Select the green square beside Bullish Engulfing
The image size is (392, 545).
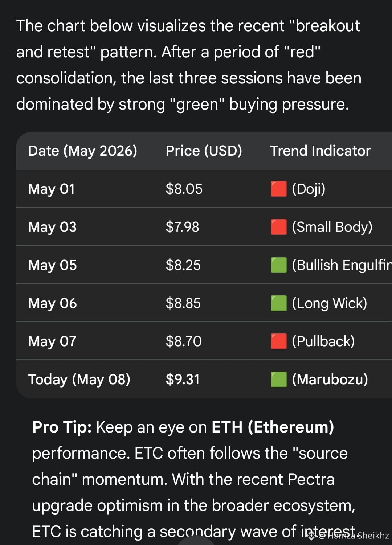pos(279,265)
